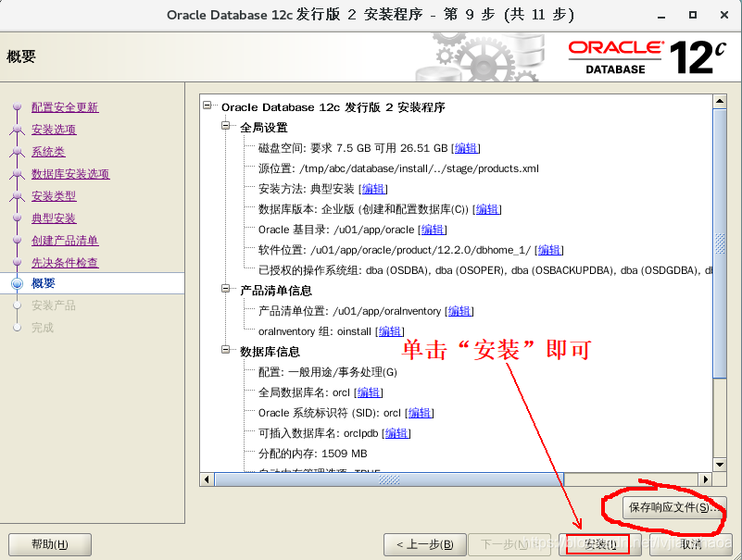The height and width of the screenshot is (560, 742).
Task: Edit the Oracle 基目录 path
Action: click(x=433, y=230)
